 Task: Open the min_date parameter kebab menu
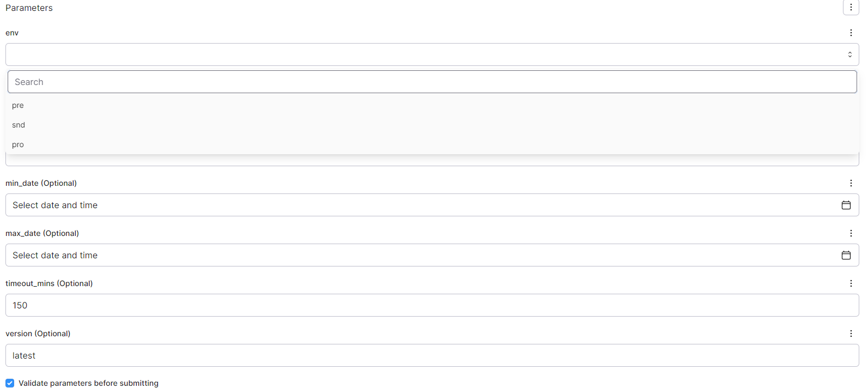(x=851, y=183)
